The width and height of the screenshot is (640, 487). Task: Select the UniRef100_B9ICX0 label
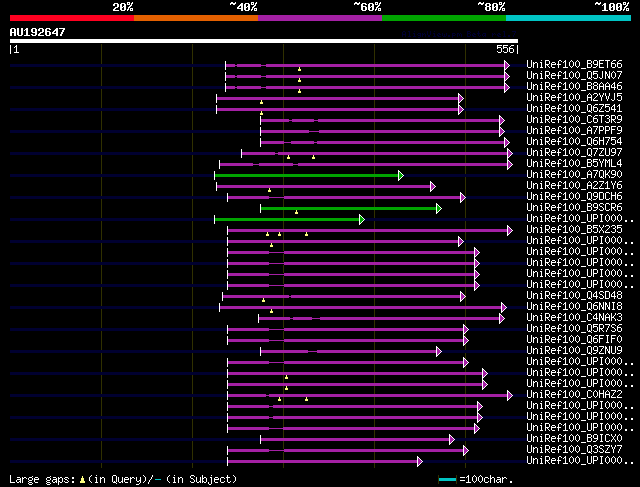coord(574,439)
